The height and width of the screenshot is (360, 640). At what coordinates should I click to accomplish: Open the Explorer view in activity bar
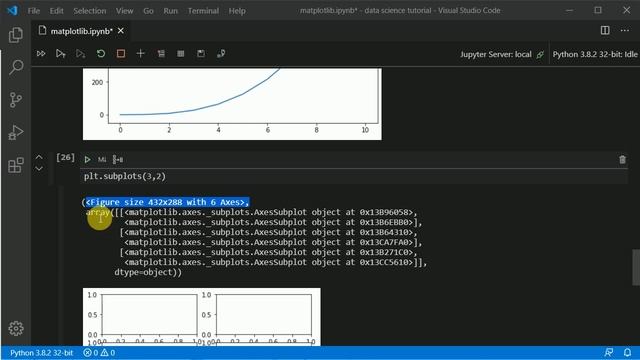tap(16, 35)
